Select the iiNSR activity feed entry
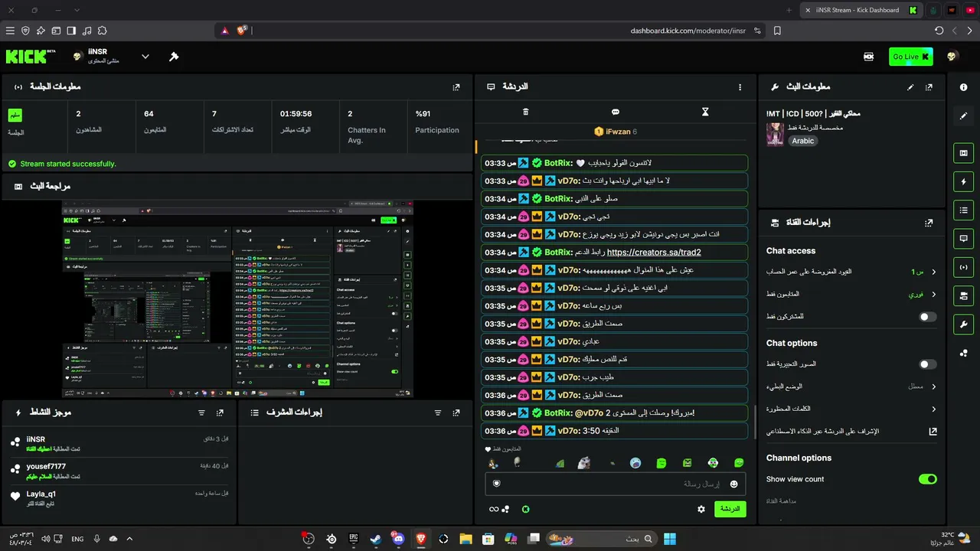The image size is (980, 551). [119, 444]
